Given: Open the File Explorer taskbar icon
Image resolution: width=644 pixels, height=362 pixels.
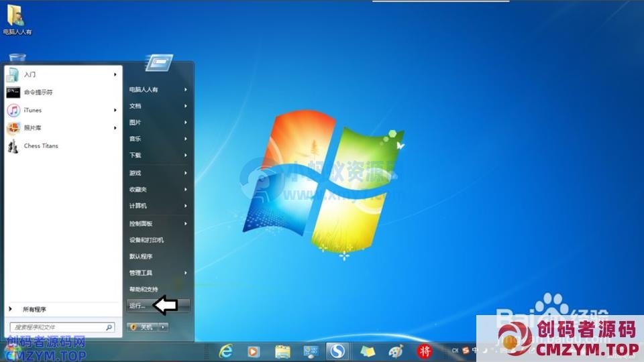Looking at the screenshot, I should tap(282, 351).
